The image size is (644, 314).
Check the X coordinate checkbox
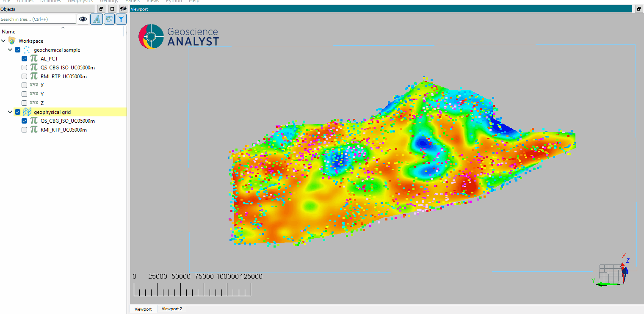click(x=25, y=85)
